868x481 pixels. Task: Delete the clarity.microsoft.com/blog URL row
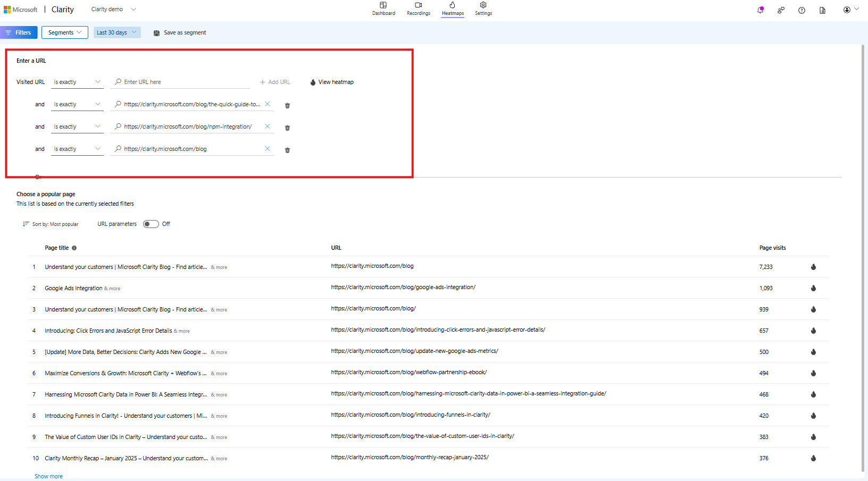[287, 150]
